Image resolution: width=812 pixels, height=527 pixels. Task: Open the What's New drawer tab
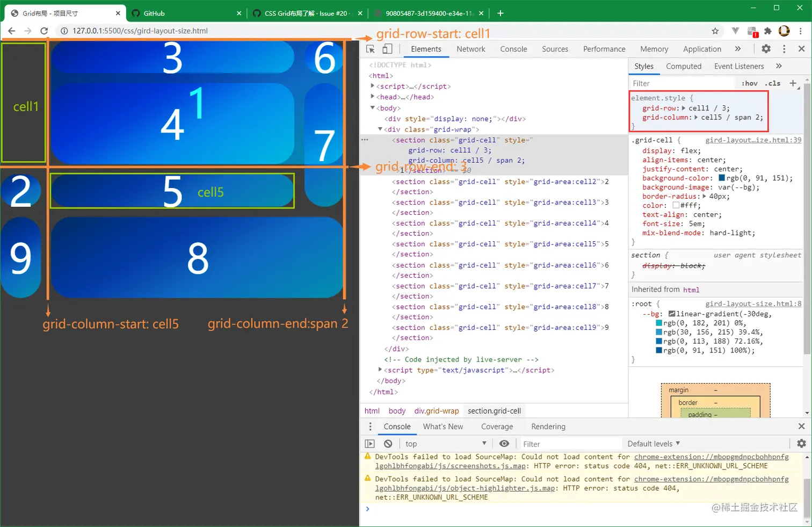tap(443, 427)
